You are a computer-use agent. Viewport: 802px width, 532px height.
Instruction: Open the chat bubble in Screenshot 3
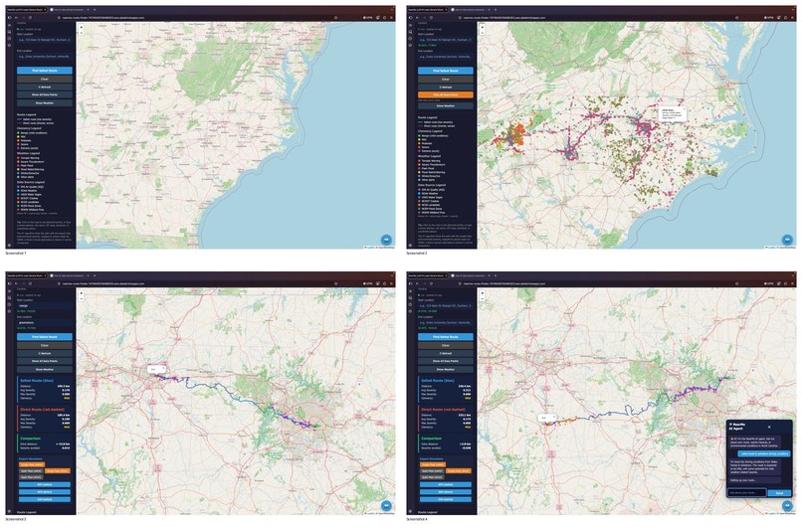tap(387, 505)
